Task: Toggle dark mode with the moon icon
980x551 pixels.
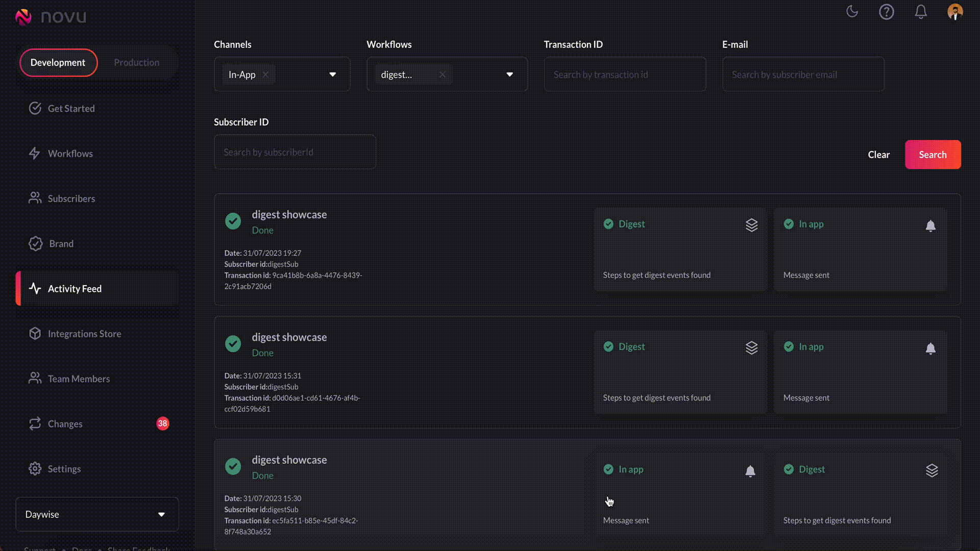Action: point(852,12)
